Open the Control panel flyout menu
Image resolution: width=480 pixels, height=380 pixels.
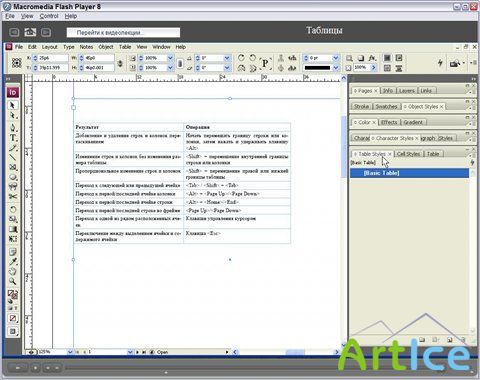pyautogui.click(x=473, y=62)
